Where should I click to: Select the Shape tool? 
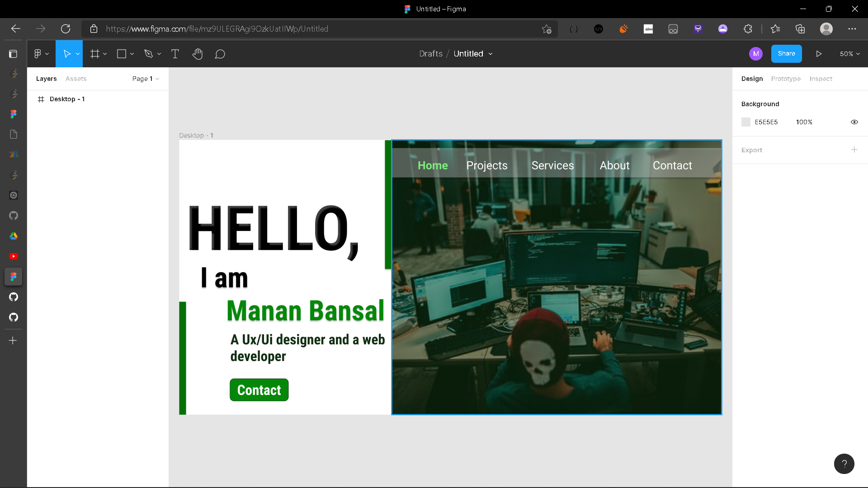[122, 54]
